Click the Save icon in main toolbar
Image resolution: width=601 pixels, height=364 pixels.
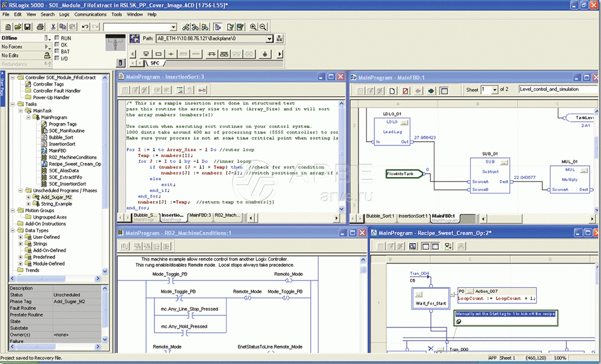coord(28,27)
